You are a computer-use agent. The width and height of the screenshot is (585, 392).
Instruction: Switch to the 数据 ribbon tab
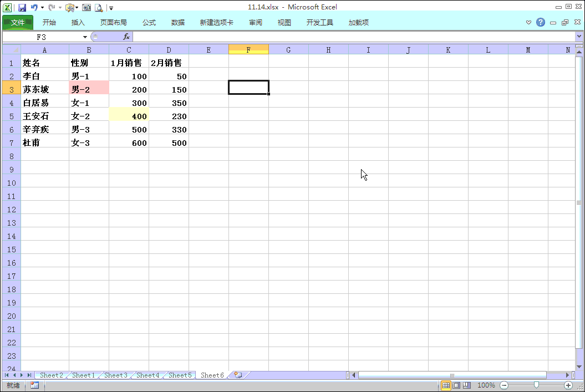point(178,22)
